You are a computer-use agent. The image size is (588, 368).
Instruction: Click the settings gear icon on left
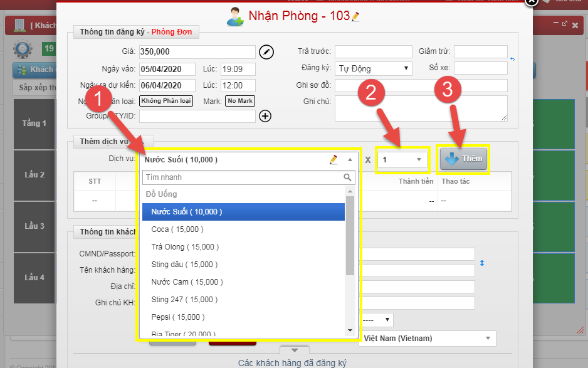pos(23,48)
